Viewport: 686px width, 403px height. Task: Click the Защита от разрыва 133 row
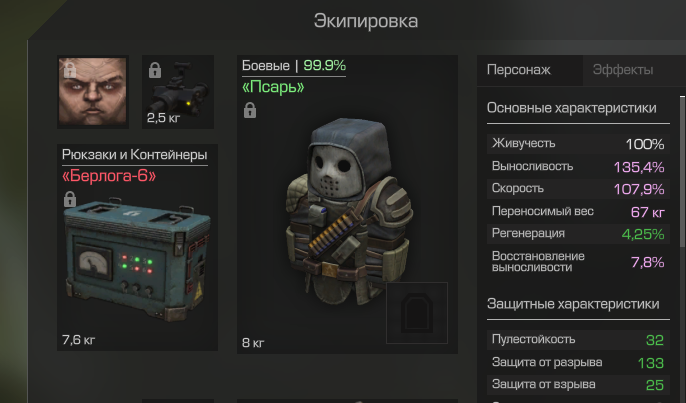tap(578, 362)
